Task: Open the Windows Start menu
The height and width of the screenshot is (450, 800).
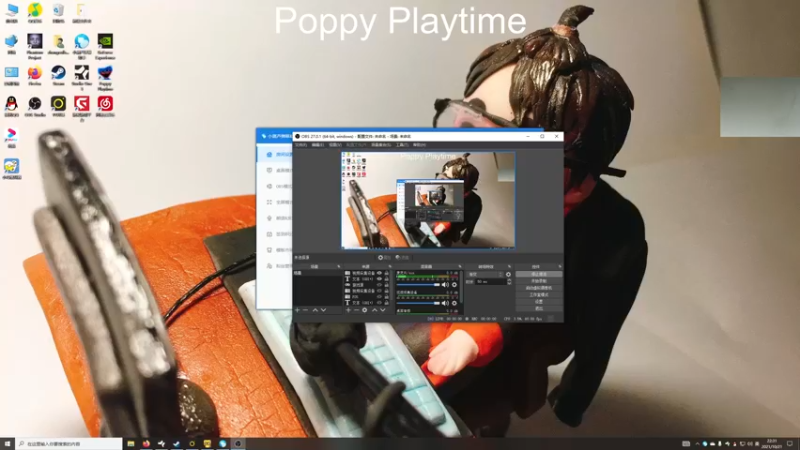Action: coord(7,444)
